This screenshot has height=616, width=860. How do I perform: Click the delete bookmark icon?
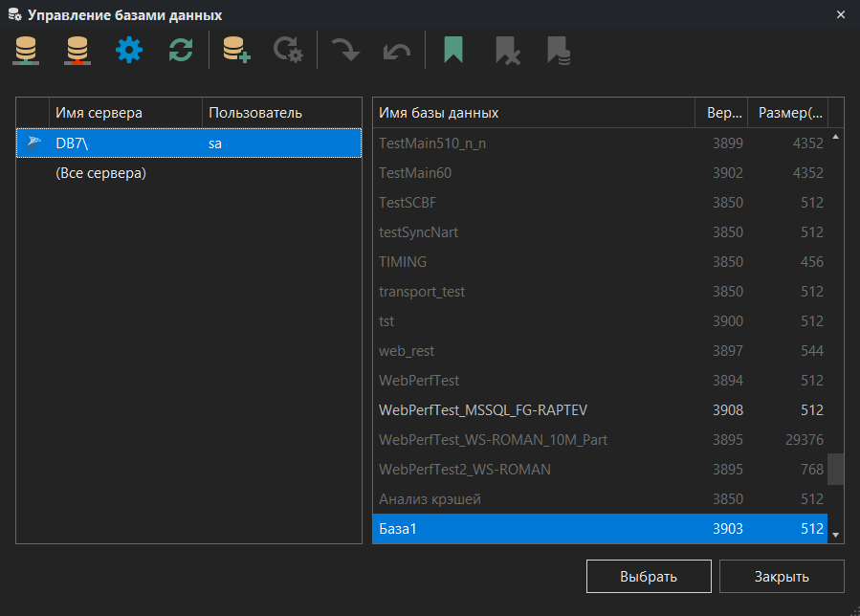pos(507,49)
